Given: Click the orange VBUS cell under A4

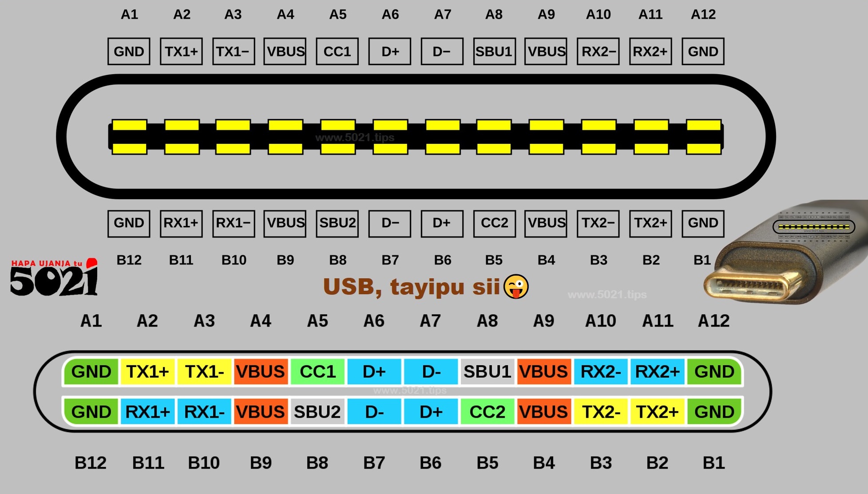Looking at the screenshot, I should point(261,371).
